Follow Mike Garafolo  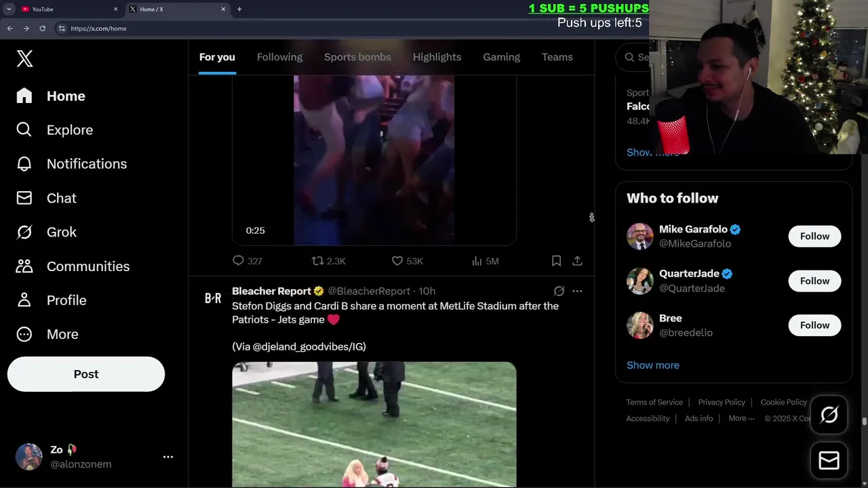[814, 236]
